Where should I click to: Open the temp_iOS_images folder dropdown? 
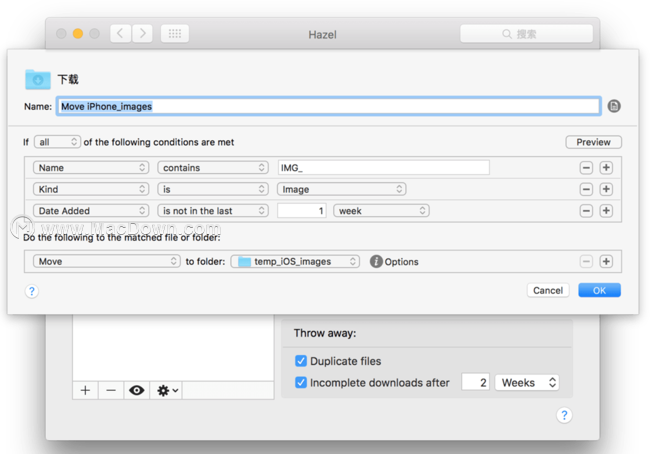(x=295, y=261)
